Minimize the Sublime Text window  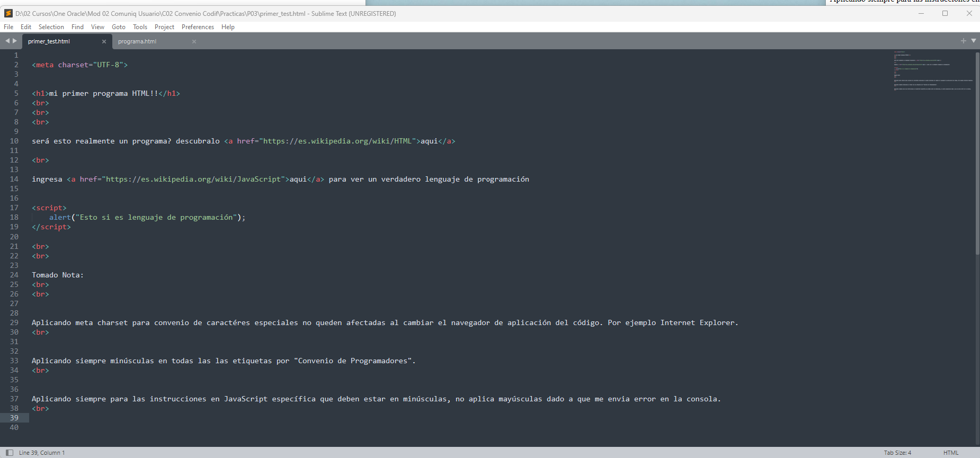click(x=921, y=13)
